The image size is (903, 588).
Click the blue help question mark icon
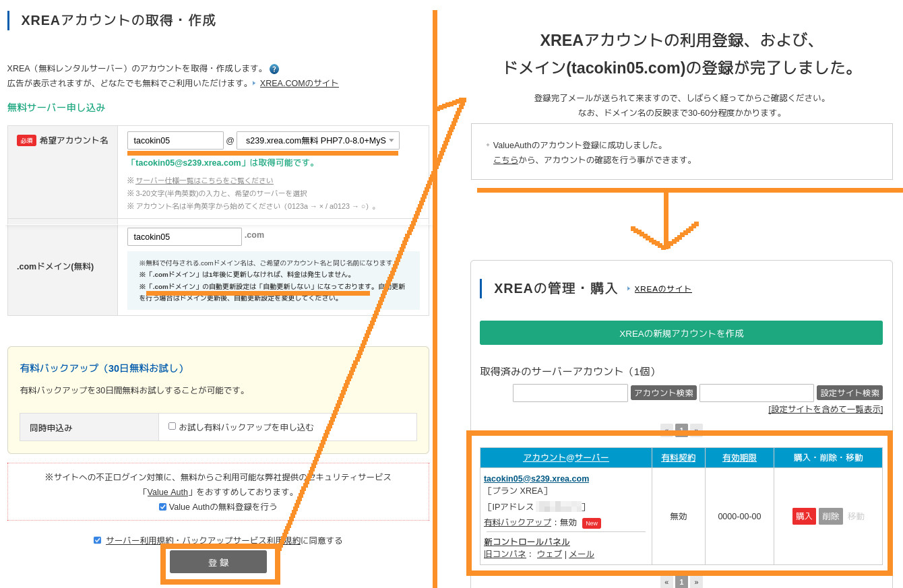click(274, 69)
